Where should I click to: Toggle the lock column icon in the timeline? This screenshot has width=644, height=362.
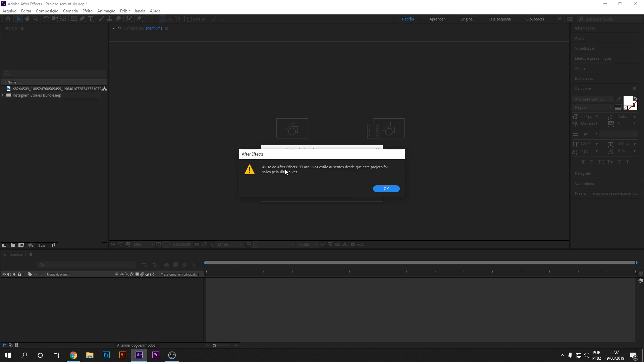coord(19,274)
